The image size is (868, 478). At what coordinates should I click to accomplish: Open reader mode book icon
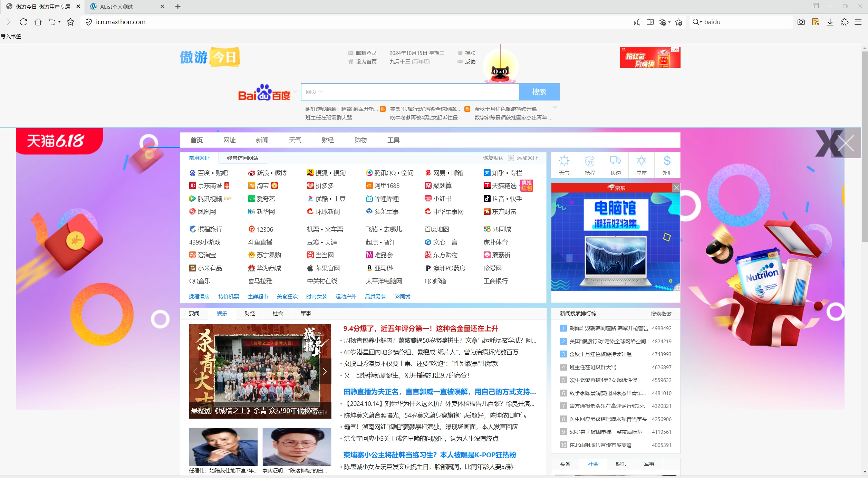(650, 22)
